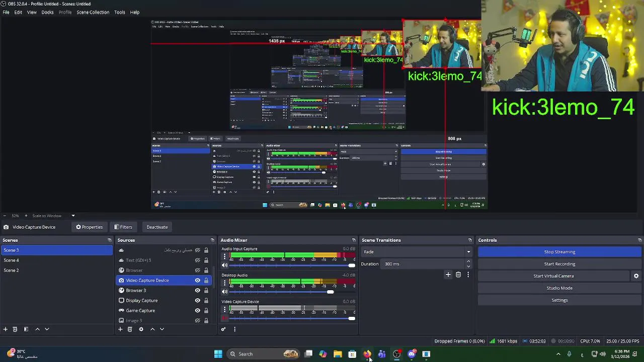Open Filters for selected source
The image size is (644, 362).
click(123, 227)
